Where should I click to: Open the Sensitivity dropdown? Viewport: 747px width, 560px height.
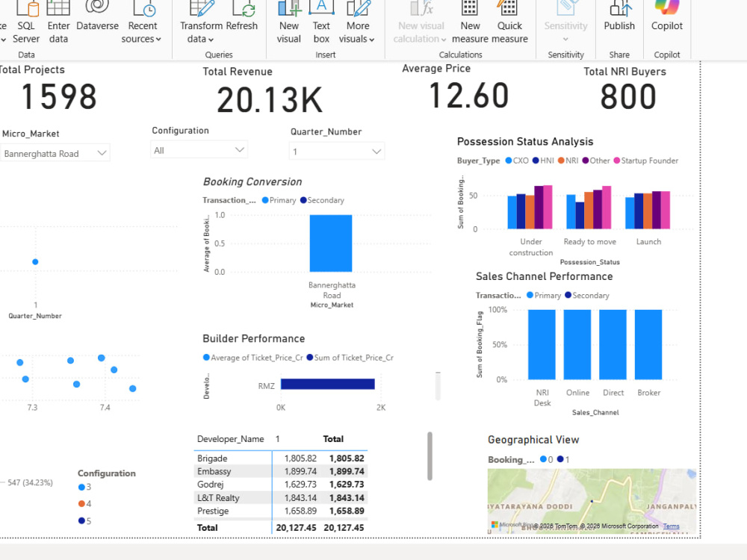565,22
